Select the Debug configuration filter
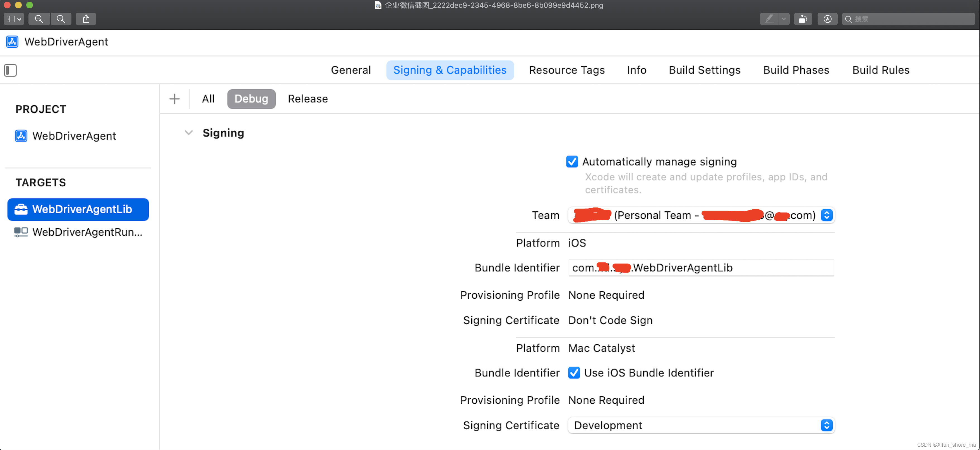 point(251,99)
